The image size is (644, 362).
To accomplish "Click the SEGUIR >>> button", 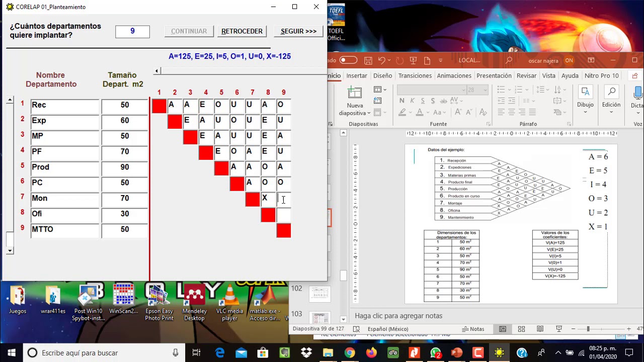I will click(299, 31).
